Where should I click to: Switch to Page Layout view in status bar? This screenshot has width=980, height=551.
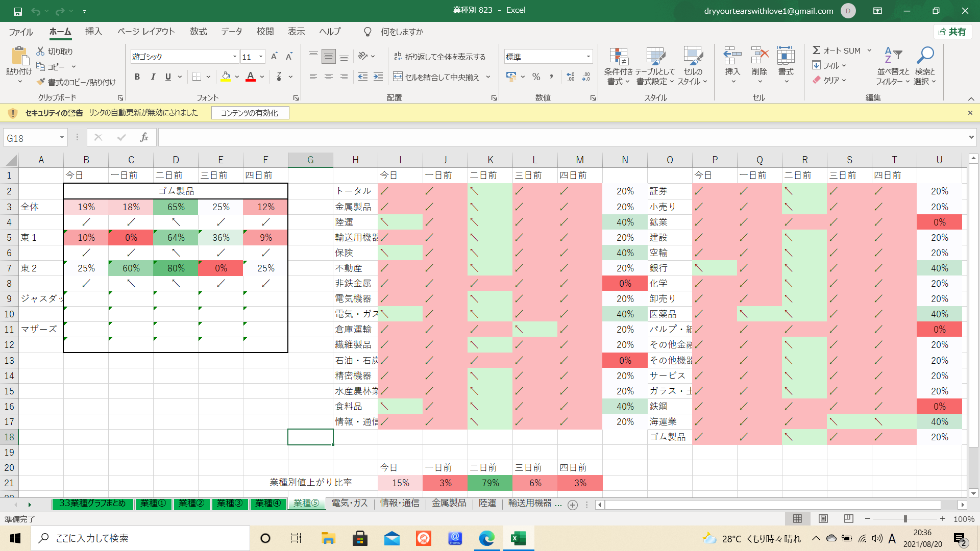tap(823, 519)
